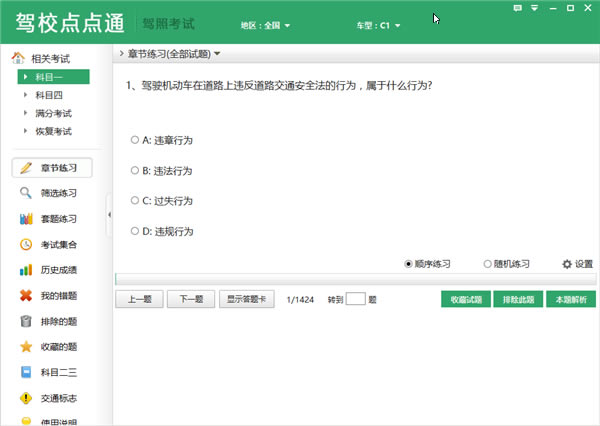
Task: Click the gear 设置 icon
Action: [567, 264]
